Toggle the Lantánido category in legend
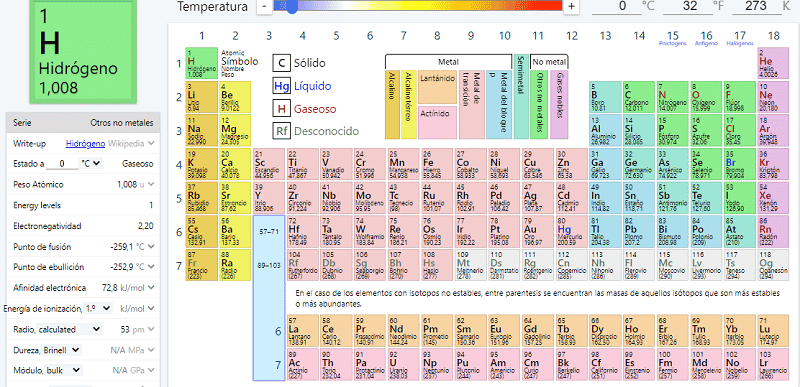The image size is (800, 387). (x=437, y=87)
